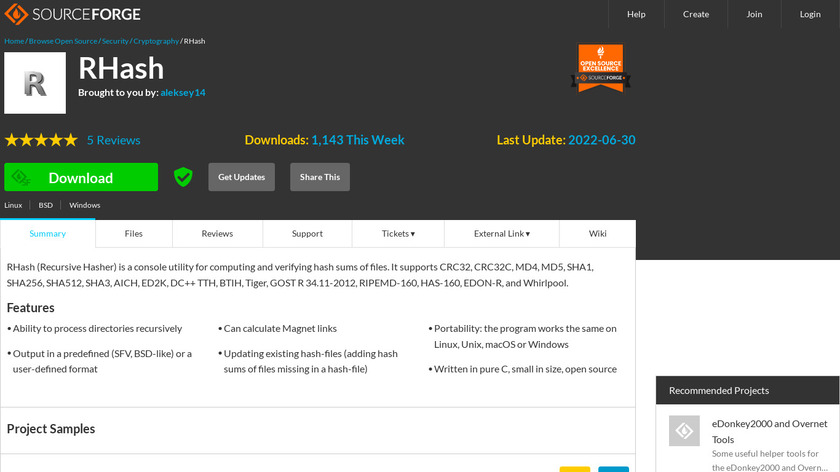Click the green Download button
The height and width of the screenshot is (472, 840).
81,177
